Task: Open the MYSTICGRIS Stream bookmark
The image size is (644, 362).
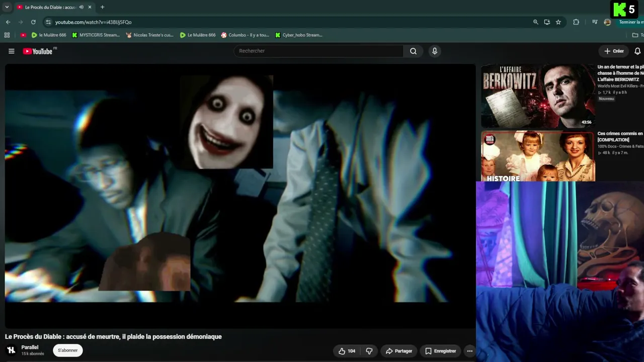Action: click(x=96, y=35)
